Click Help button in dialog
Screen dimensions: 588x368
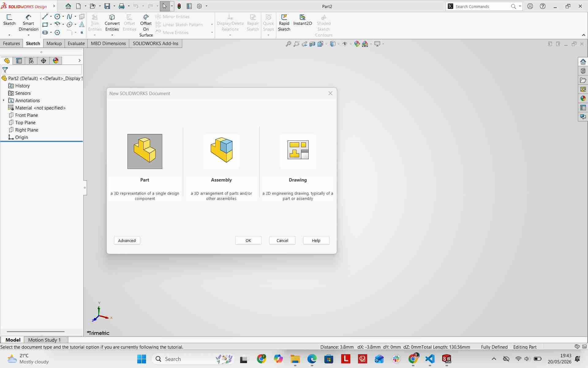[x=316, y=240]
